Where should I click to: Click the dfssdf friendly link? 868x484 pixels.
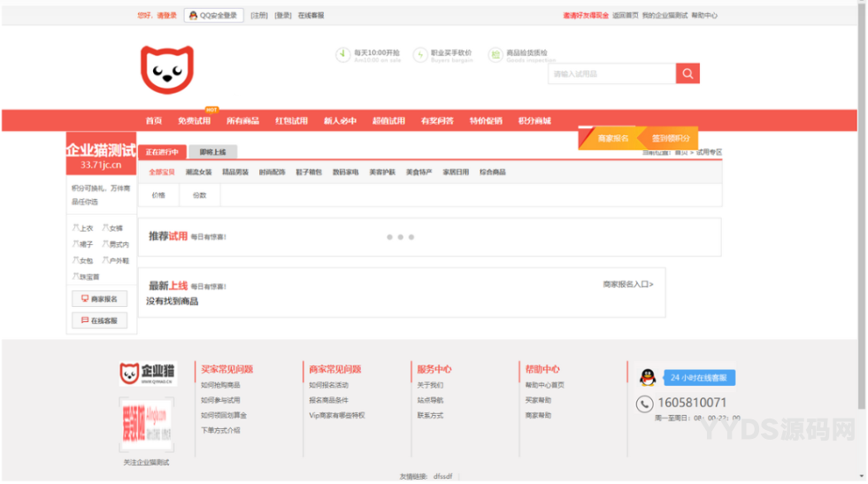tap(443, 476)
